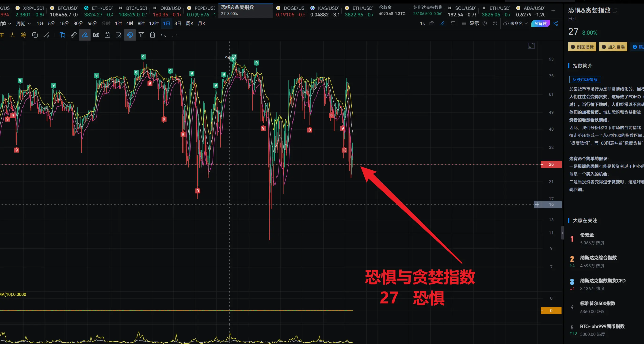Toggle magnet snap mode
Image resolution: width=644 pixels, height=344 pixels.
point(130,35)
